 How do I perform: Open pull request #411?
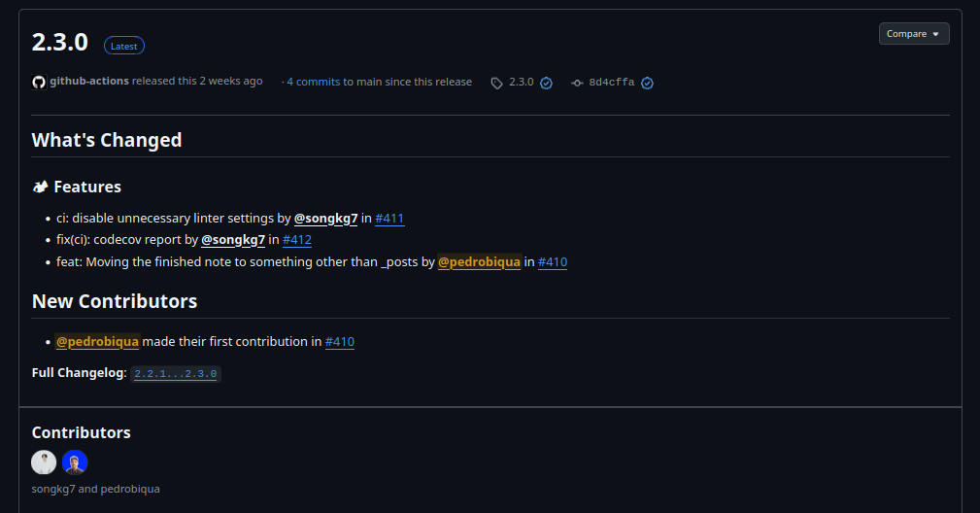pyautogui.click(x=389, y=219)
